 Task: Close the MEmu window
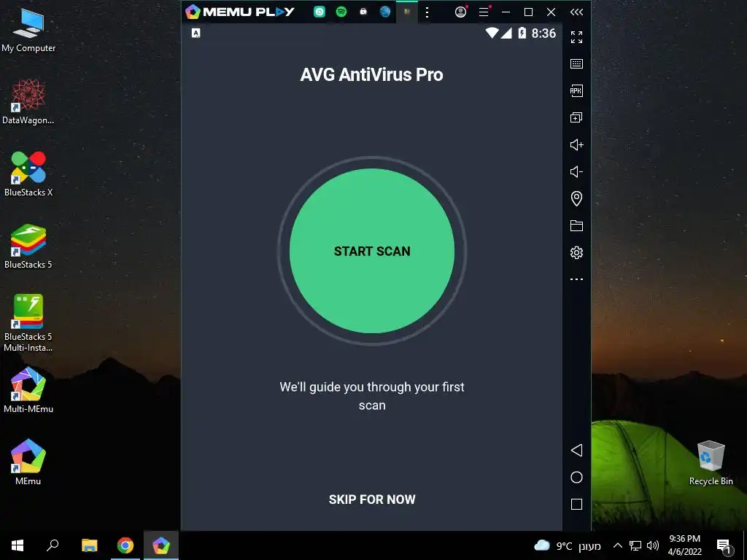tap(551, 12)
